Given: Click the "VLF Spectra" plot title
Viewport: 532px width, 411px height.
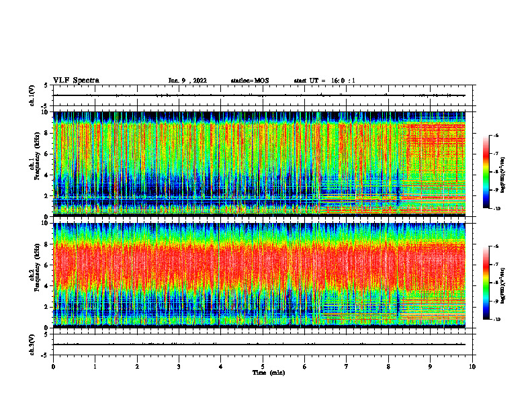Looking at the screenshot, I should click(76, 81).
